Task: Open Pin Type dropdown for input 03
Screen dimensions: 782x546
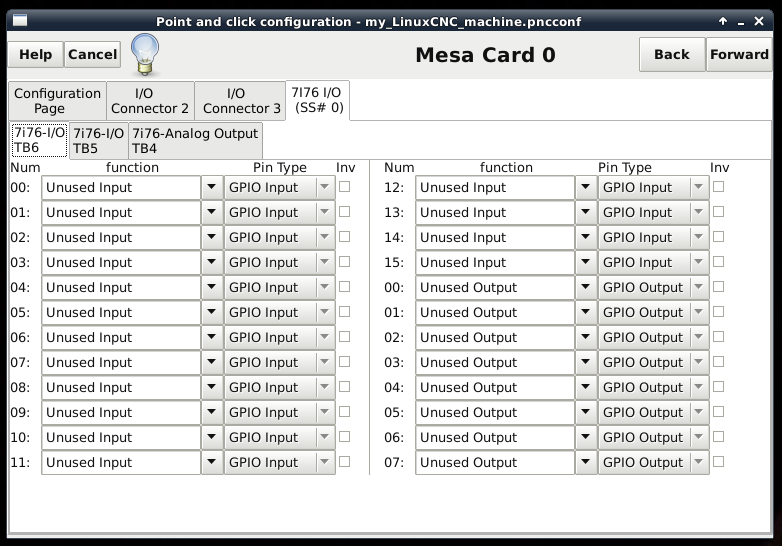Action: (279, 262)
